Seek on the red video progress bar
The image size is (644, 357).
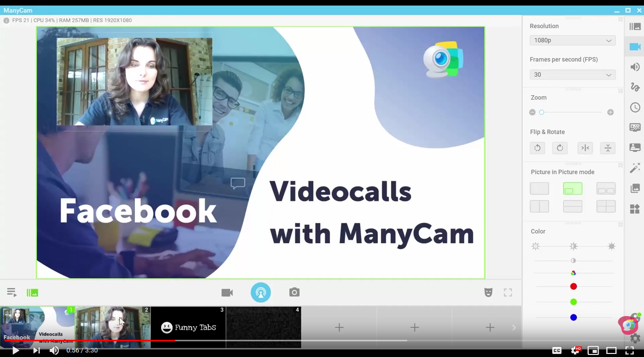90,340
